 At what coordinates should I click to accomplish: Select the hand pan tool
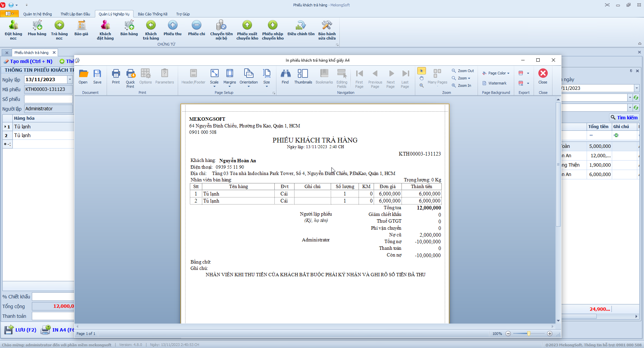point(421,78)
